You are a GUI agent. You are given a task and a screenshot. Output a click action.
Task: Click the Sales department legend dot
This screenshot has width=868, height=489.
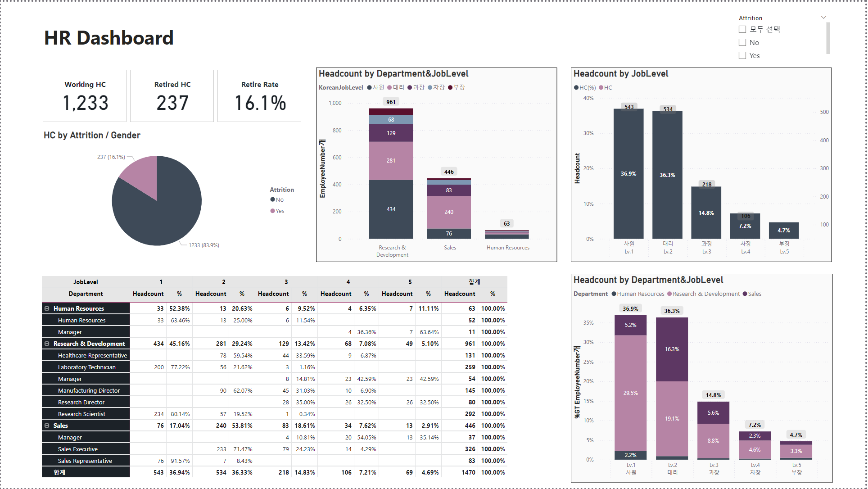pos(745,294)
